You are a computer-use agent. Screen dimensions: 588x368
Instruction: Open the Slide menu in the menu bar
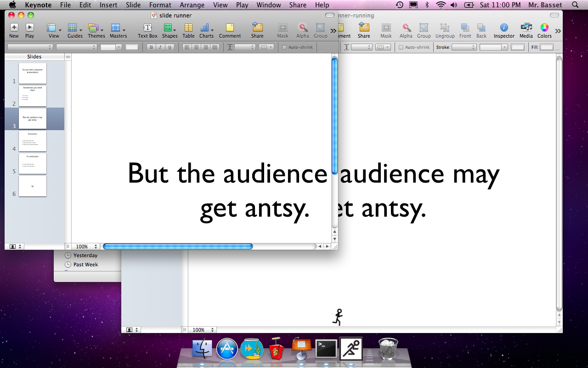point(133,5)
